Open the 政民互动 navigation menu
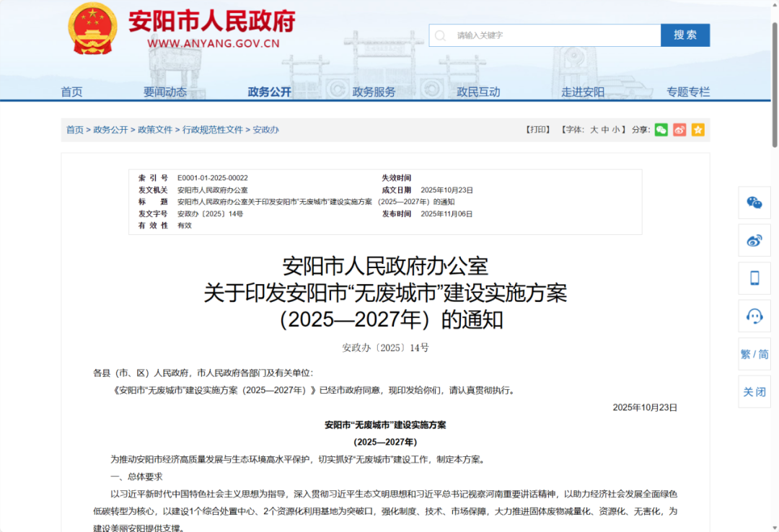 477,92
